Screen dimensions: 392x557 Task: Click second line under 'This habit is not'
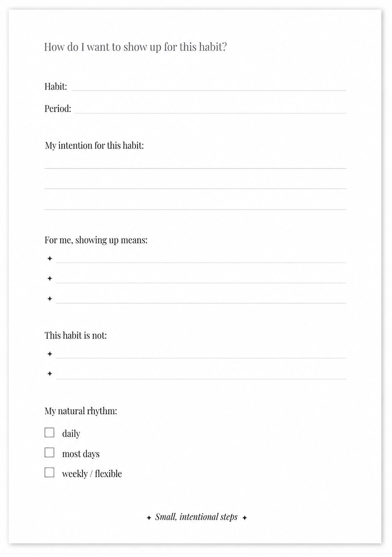(201, 379)
